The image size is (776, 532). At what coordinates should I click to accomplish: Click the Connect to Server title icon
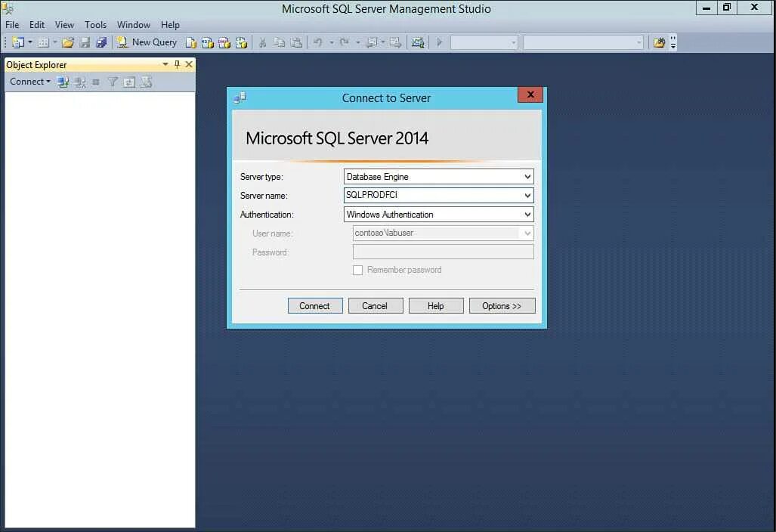[240, 97]
